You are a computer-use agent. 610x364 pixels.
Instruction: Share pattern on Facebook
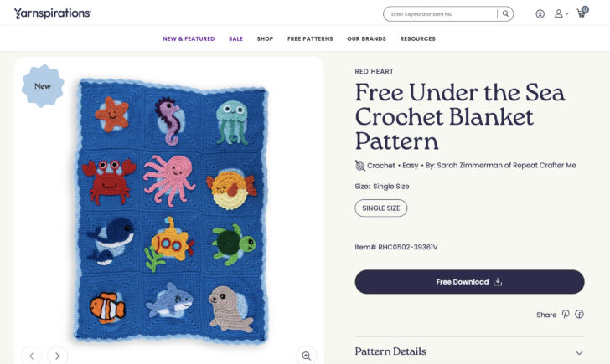579,315
